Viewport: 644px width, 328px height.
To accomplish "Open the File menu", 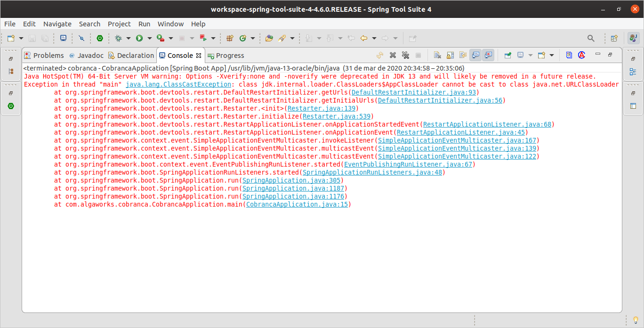I will (x=10, y=24).
